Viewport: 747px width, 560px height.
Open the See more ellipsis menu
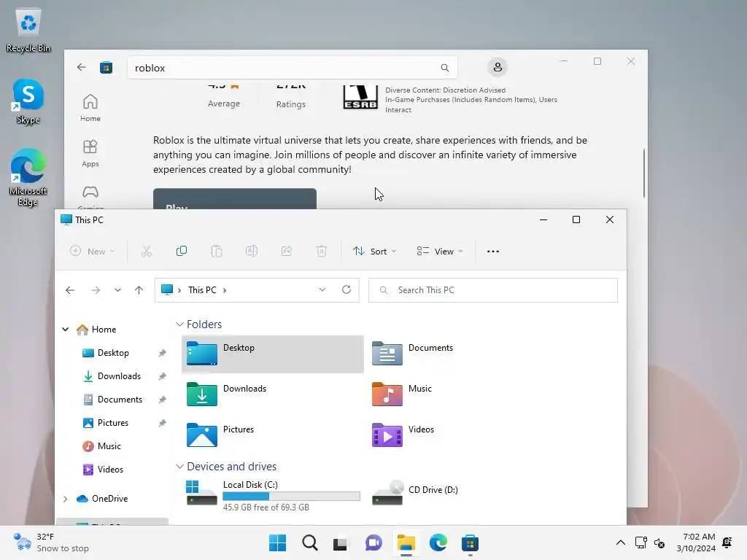click(x=493, y=251)
